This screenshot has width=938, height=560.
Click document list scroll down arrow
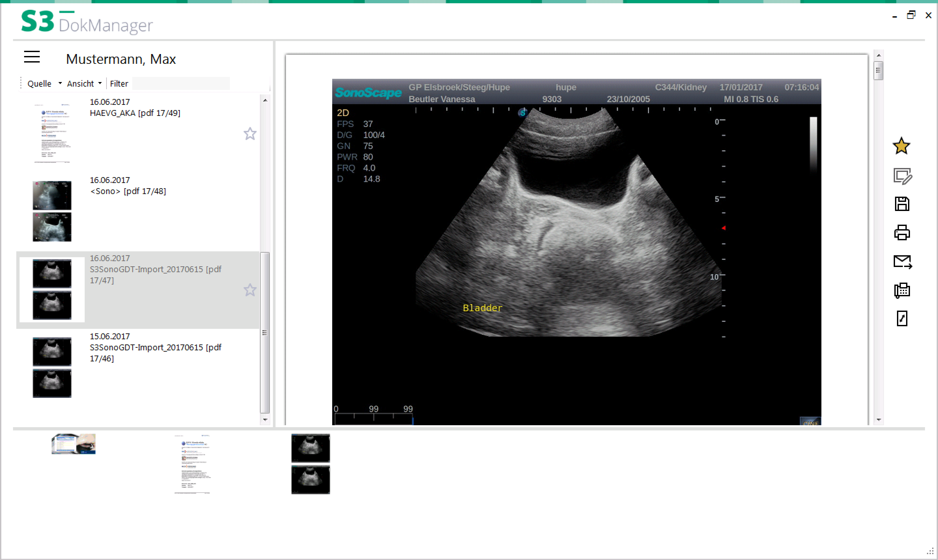point(265,419)
